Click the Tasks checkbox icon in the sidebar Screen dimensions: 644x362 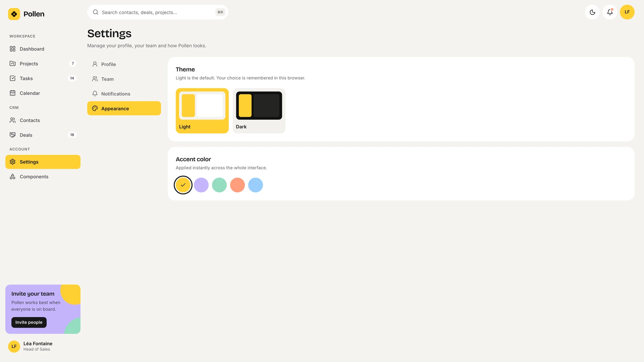point(12,78)
